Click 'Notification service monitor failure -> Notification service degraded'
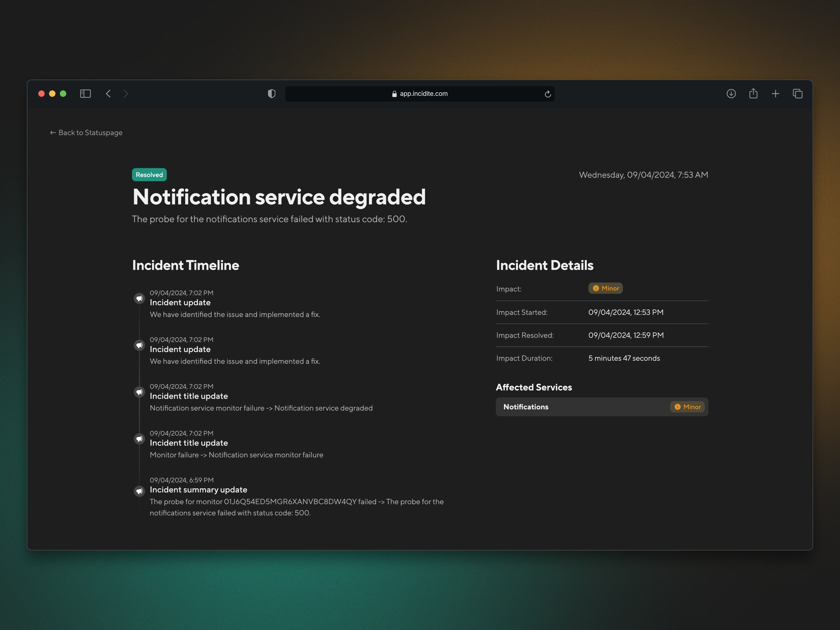This screenshot has height=630, width=840. click(x=261, y=408)
